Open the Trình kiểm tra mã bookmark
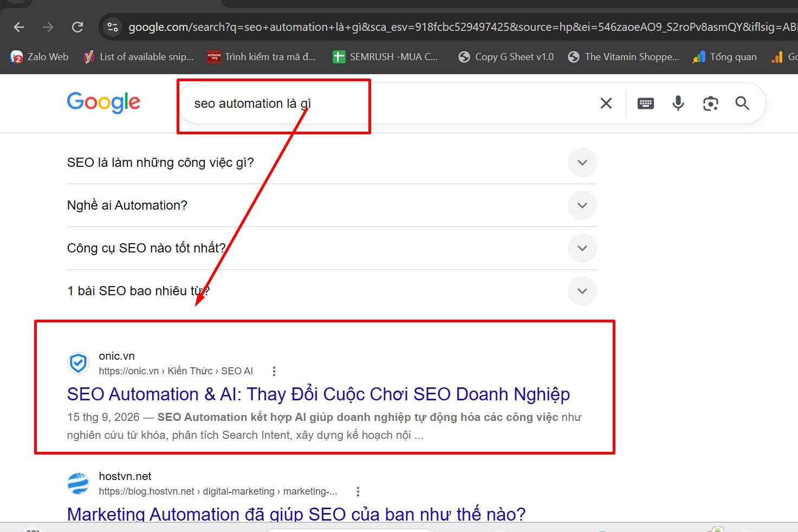The image size is (798, 532). pos(261,57)
